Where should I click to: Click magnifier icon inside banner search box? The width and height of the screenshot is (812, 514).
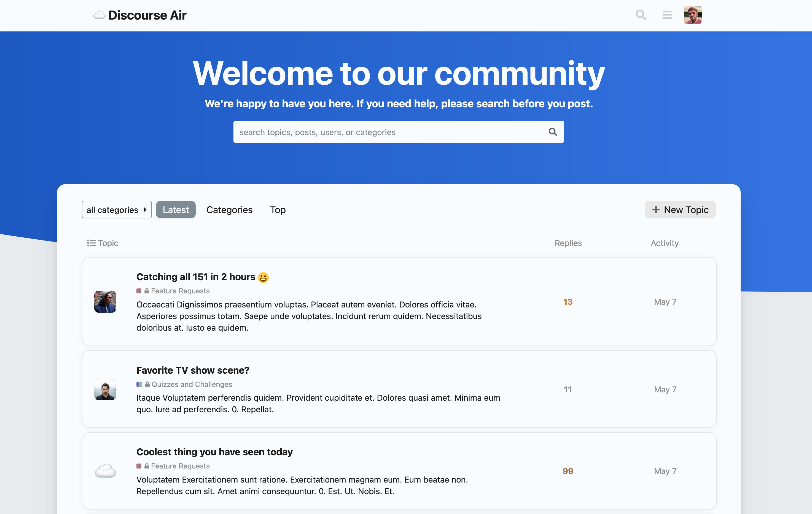tap(552, 132)
